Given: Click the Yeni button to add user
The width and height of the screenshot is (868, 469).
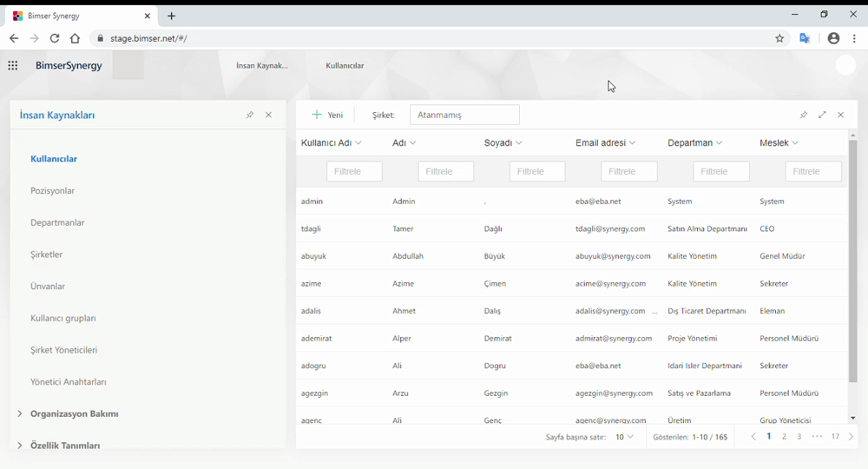Looking at the screenshot, I should pyautogui.click(x=328, y=115).
